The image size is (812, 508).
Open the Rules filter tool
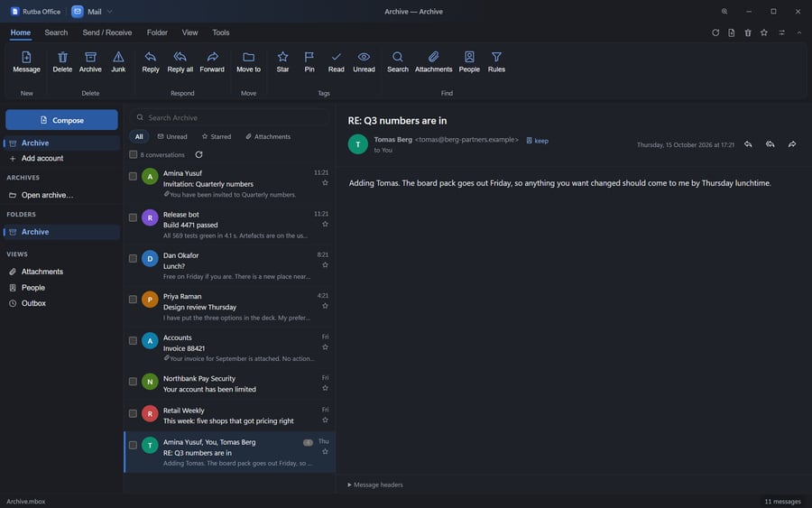click(496, 62)
